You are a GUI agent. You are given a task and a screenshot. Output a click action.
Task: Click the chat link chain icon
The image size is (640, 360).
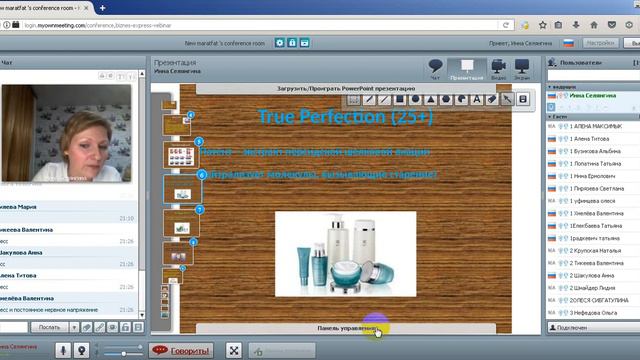point(100,327)
